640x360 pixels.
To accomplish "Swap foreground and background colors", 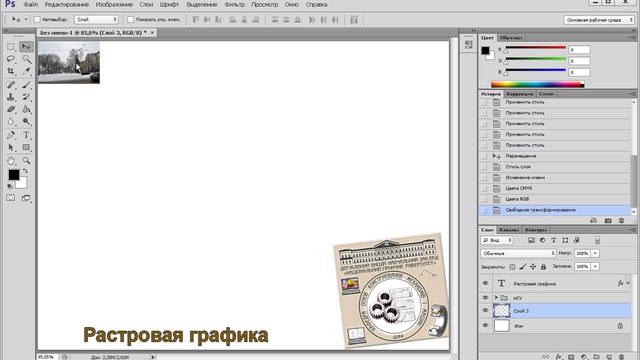I will click(25, 171).
